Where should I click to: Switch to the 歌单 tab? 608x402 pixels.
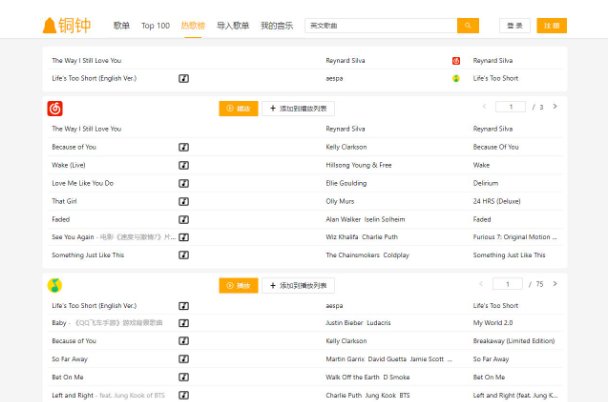click(121, 25)
